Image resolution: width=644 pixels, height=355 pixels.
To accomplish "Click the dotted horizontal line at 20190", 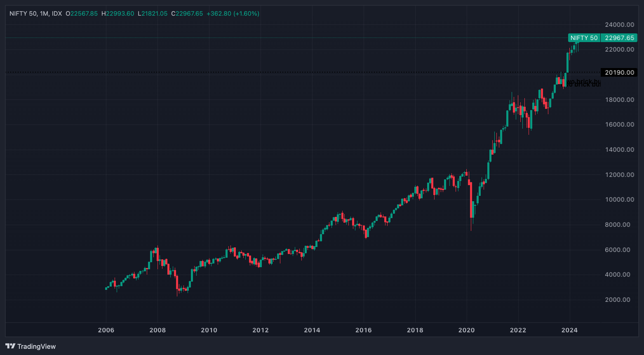I will (x=289, y=72).
